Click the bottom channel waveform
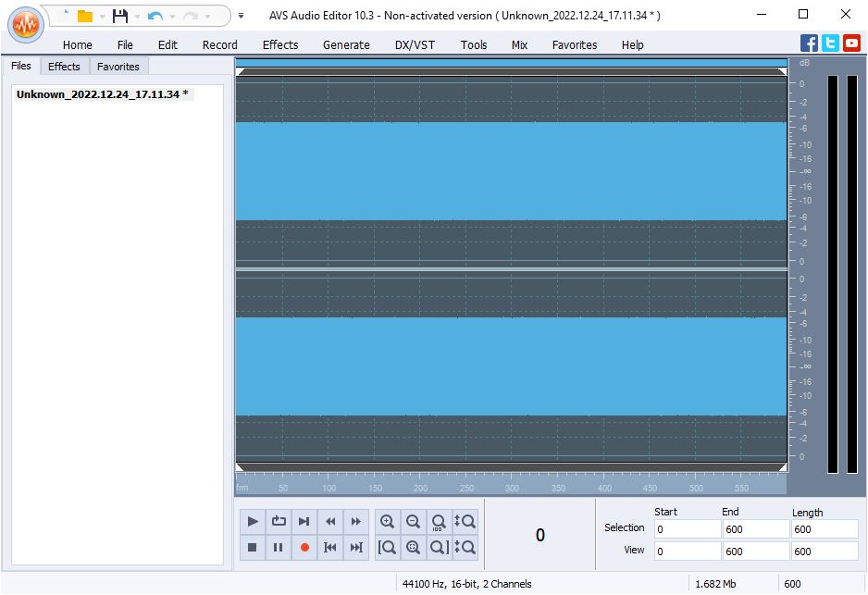Viewport: 868px width, 595px height. 511,366
